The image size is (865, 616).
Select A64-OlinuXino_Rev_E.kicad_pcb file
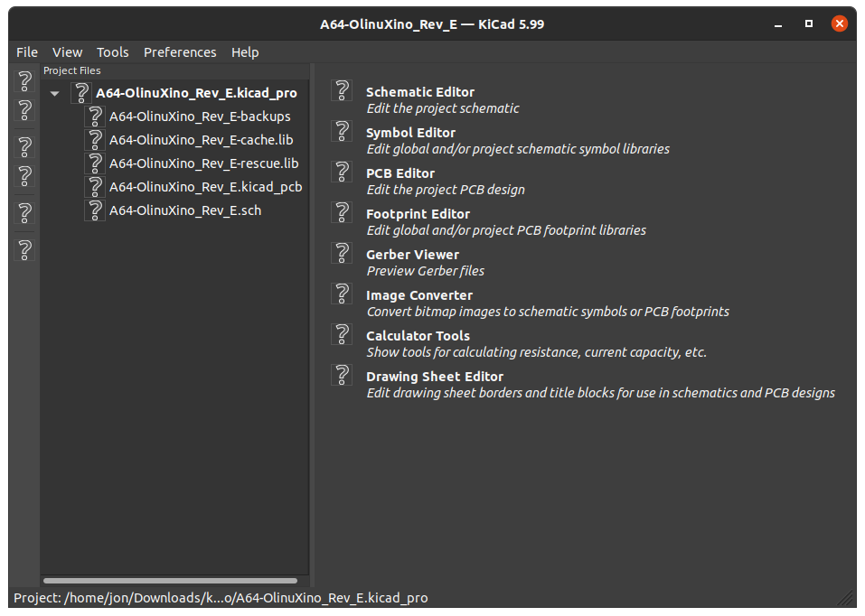(205, 187)
